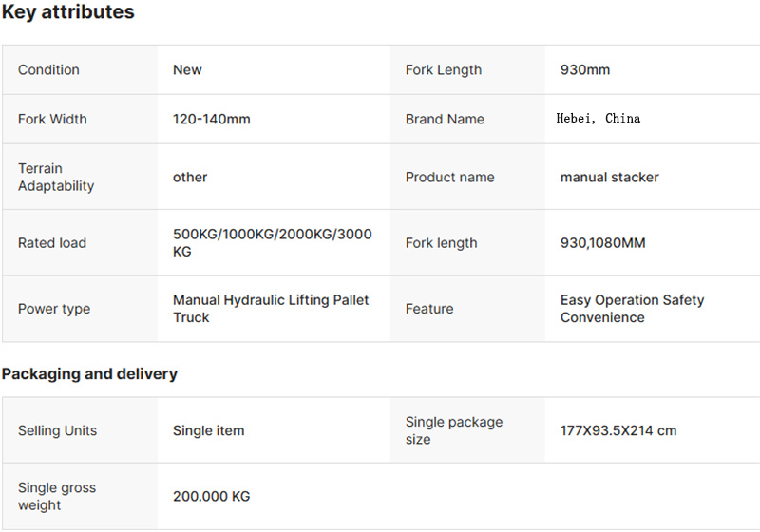The image size is (760, 532).
Task: Select the 'Hebei, China' brand value
Action: [x=598, y=119]
